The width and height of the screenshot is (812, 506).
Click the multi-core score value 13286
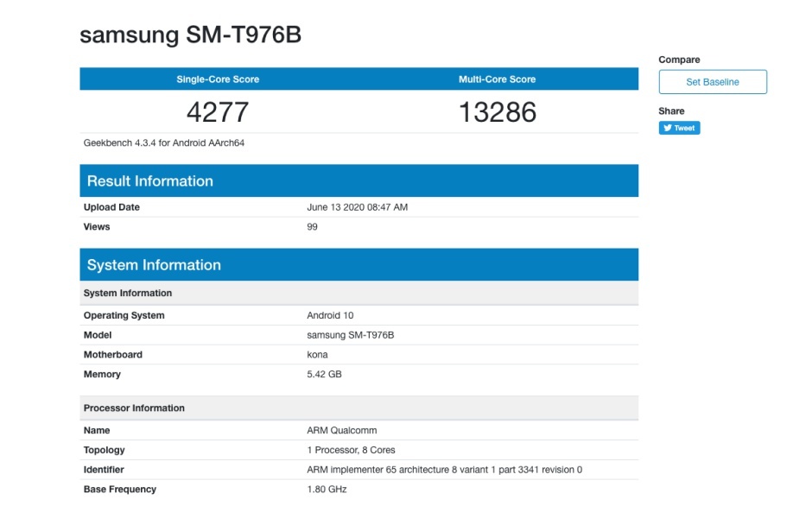[x=497, y=111]
